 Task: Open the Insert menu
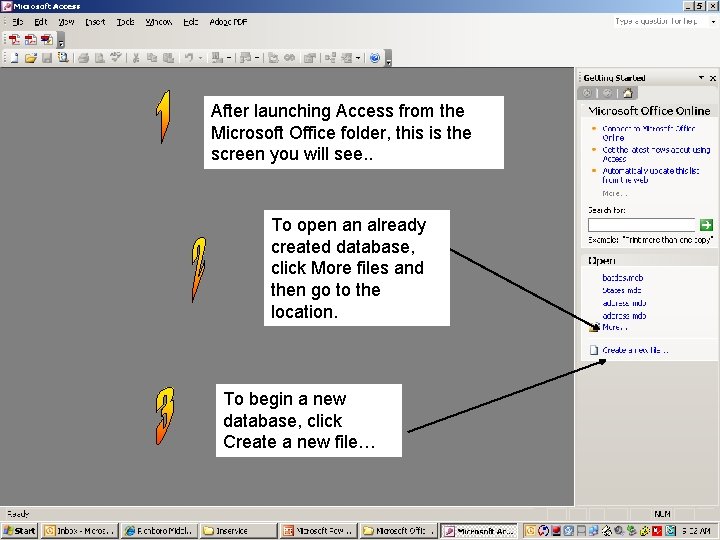[x=95, y=22]
